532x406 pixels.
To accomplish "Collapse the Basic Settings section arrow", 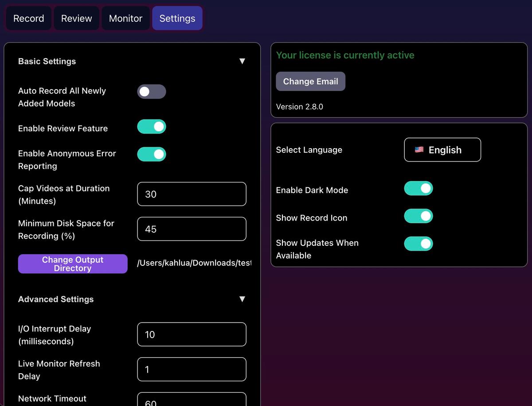I will pos(242,61).
